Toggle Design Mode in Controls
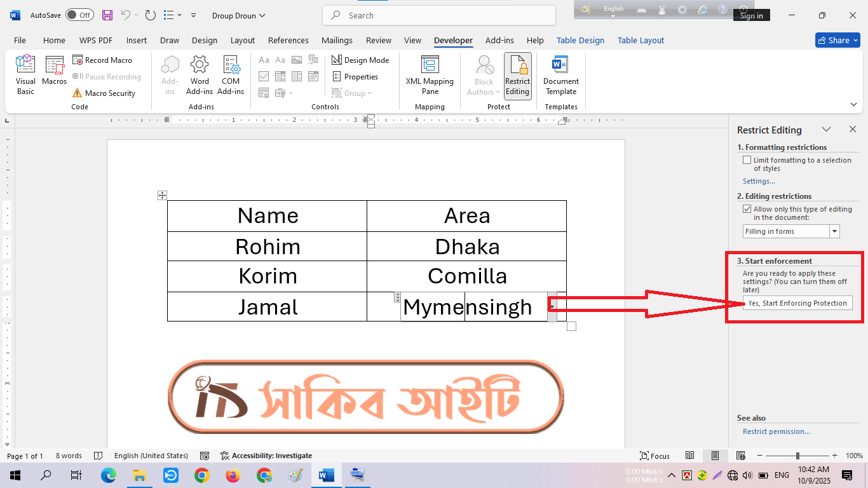 point(360,60)
